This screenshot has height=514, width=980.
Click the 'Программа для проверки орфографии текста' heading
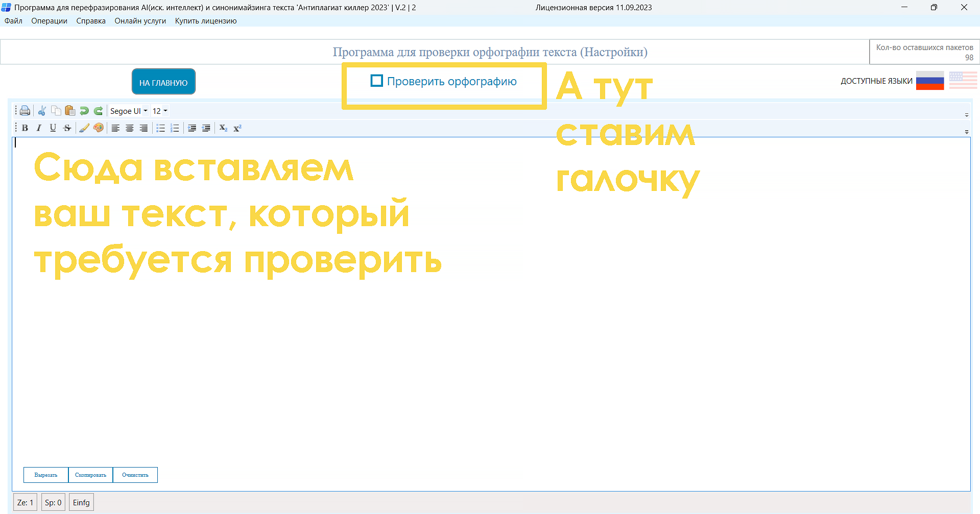pos(490,52)
